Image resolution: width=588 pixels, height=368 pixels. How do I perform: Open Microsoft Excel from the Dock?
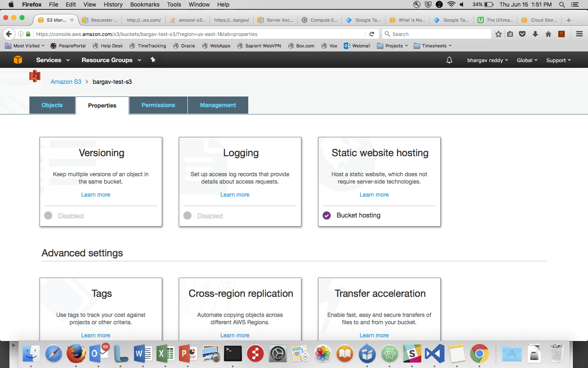pyautogui.click(x=165, y=354)
